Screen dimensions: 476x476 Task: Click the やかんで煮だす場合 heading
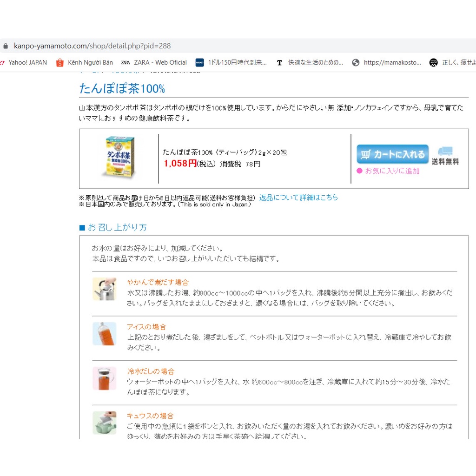click(158, 282)
